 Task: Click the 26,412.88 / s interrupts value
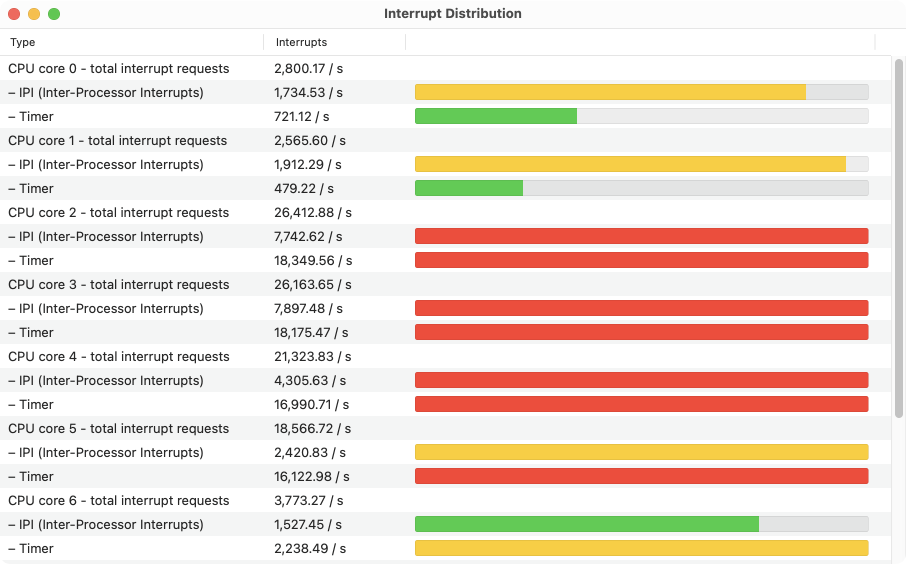coord(313,212)
